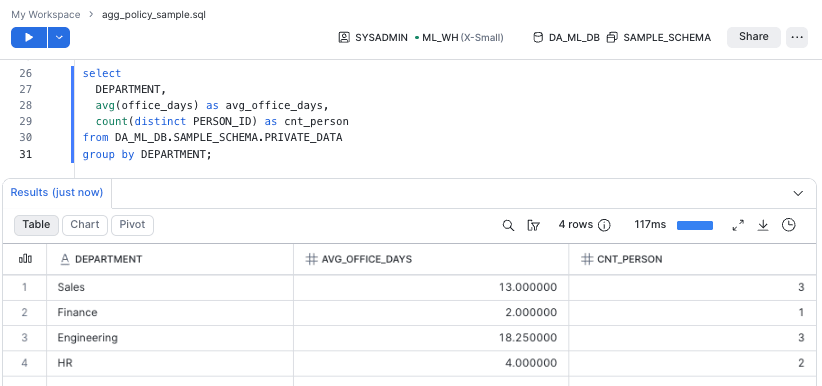This screenshot has height=386, width=822.
Task: Select the SAMPLE_SCHEMA schema context
Action: [659, 38]
